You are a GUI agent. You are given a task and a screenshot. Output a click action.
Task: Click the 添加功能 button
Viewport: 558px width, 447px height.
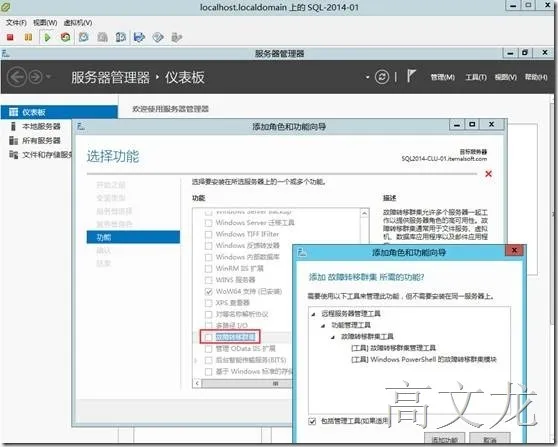[x=444, y=439]
